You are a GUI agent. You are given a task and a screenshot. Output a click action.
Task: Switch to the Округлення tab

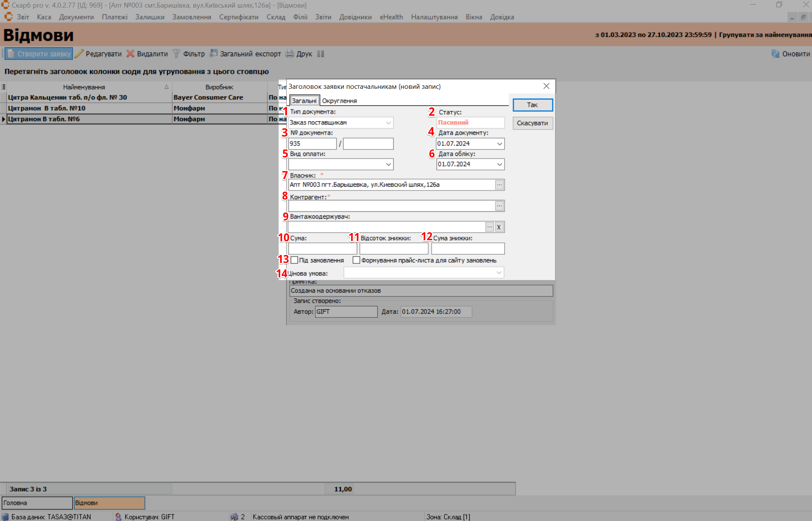[x=339, y=101]
